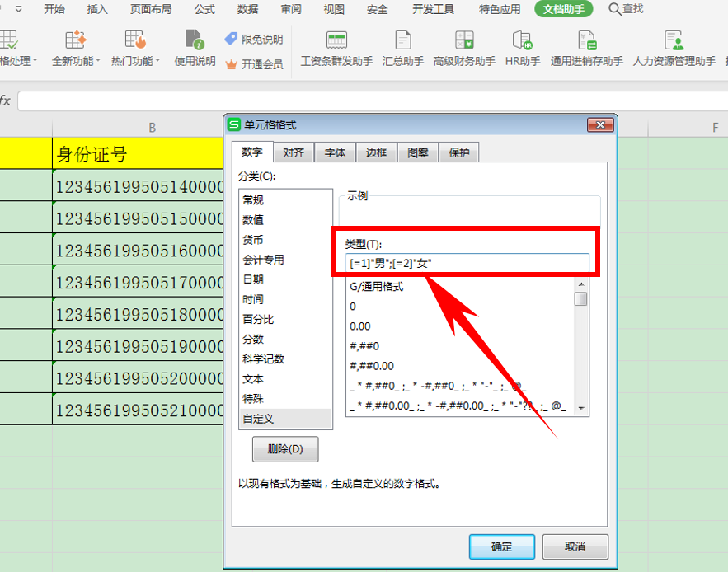The image size is (728, 572).
Task: Open the 特色应用 ribbon tab
Action: 500,9
